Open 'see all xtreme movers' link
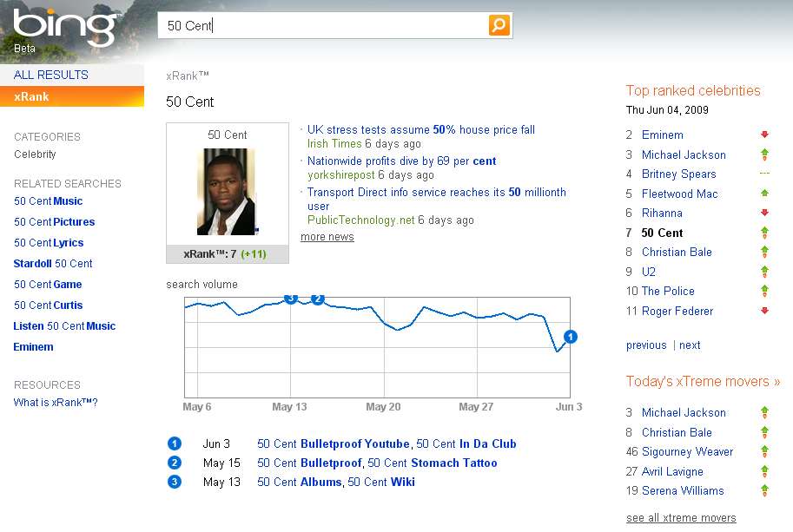 [681, 518]
